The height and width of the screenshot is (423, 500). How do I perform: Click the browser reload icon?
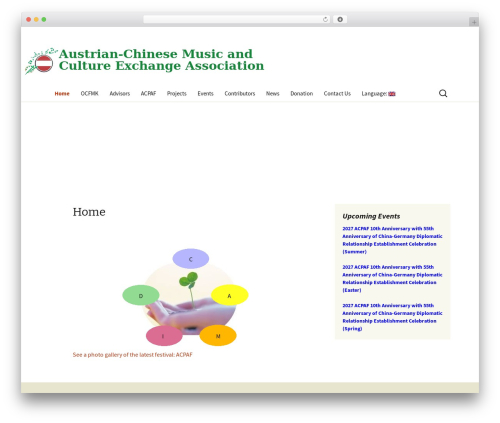(x=325, y=19)
